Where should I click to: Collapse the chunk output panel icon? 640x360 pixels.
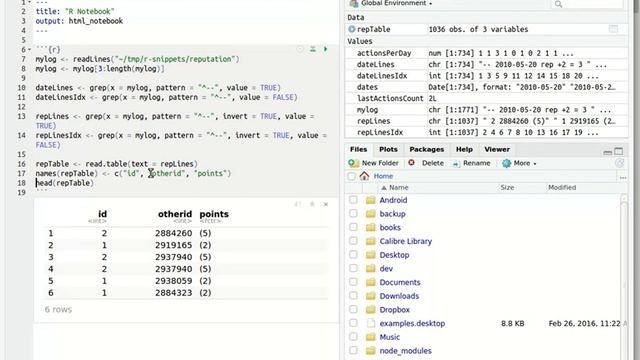[x=312, y=204]
